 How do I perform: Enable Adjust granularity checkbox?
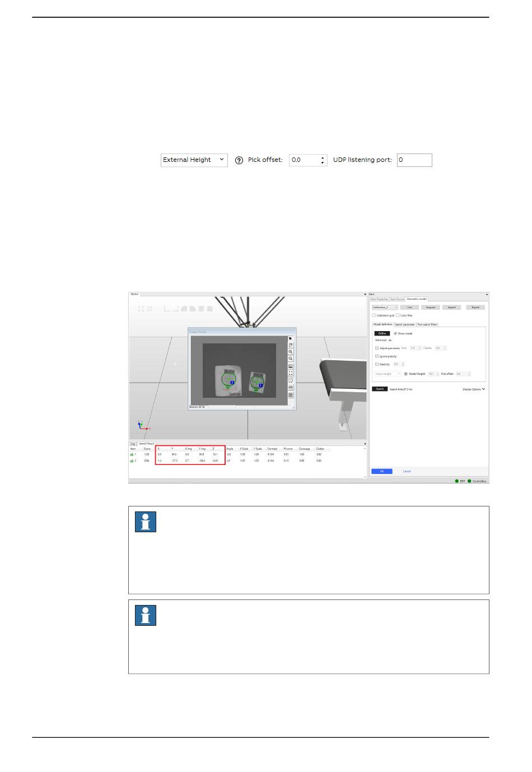377,348
